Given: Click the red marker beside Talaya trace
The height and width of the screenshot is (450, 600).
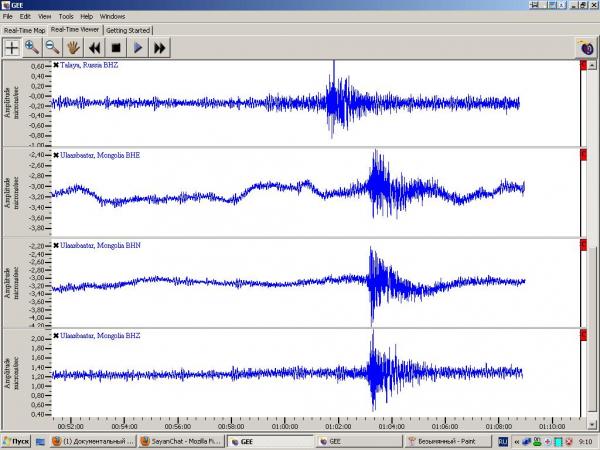Looking at the screenshot, I should [x=583, y=65].
